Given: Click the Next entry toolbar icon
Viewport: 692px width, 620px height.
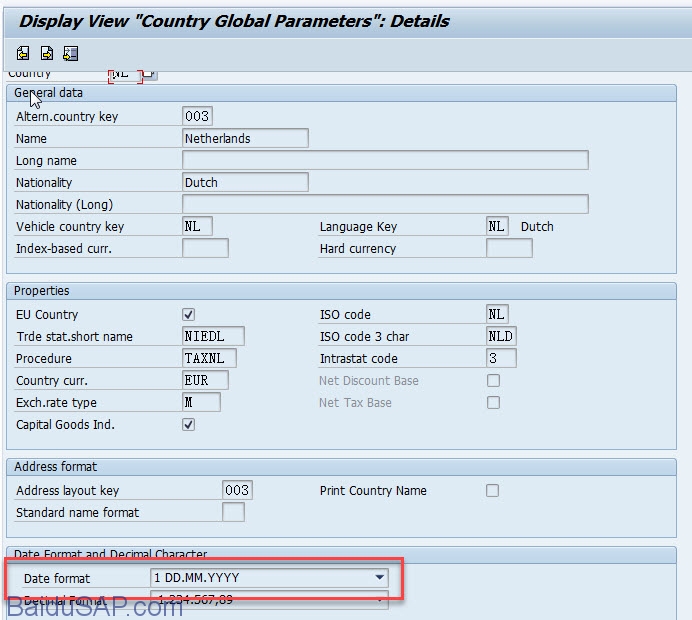Looking at the screenshot, I should [x=47, y=53].
